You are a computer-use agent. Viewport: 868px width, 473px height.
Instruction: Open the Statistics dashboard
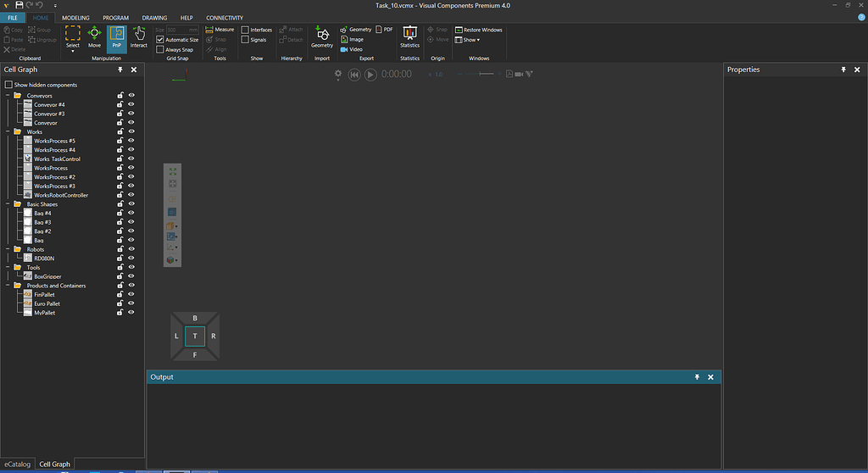click(x=409, y=37)
